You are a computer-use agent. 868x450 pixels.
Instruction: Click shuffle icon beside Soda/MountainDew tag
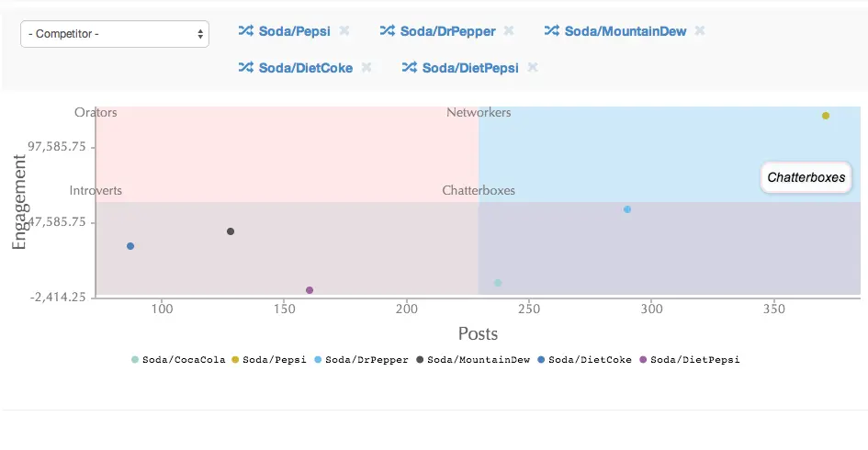(551, 31)
